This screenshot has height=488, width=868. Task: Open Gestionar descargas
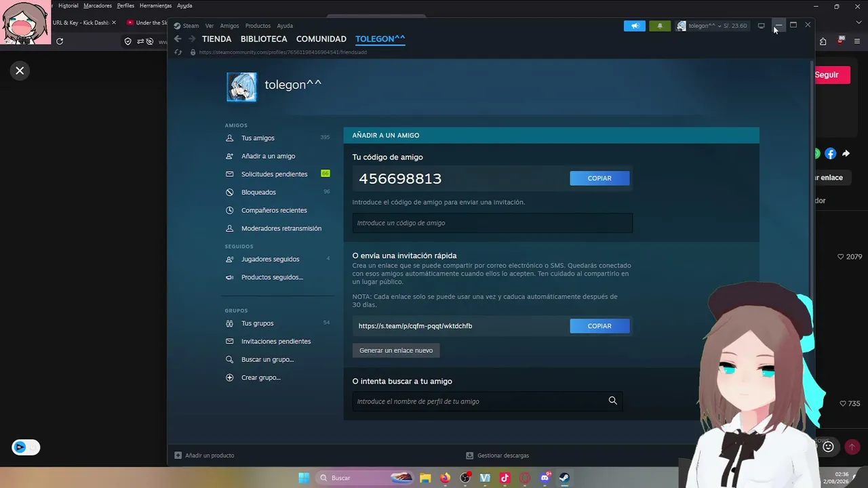(498, 455)
